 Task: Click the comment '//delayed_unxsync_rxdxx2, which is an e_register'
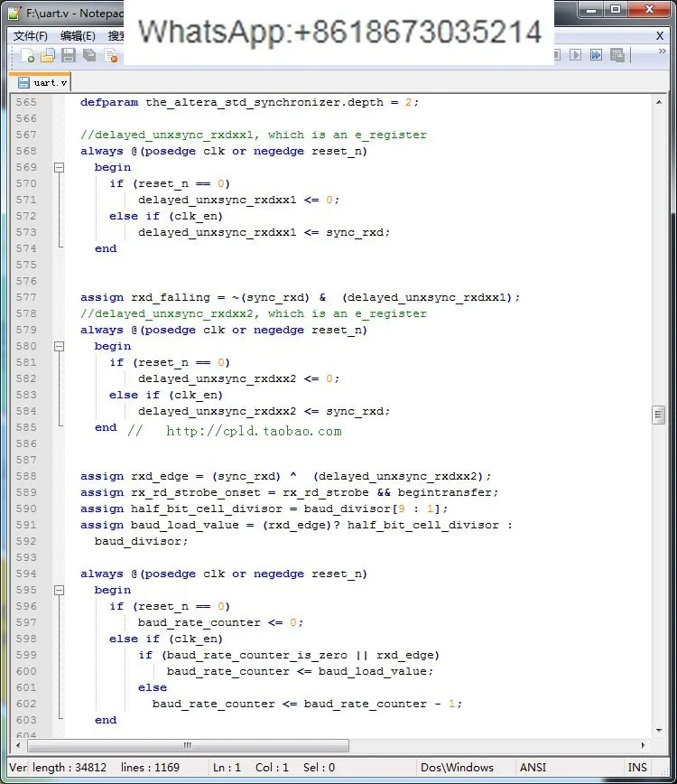(254, 314)
